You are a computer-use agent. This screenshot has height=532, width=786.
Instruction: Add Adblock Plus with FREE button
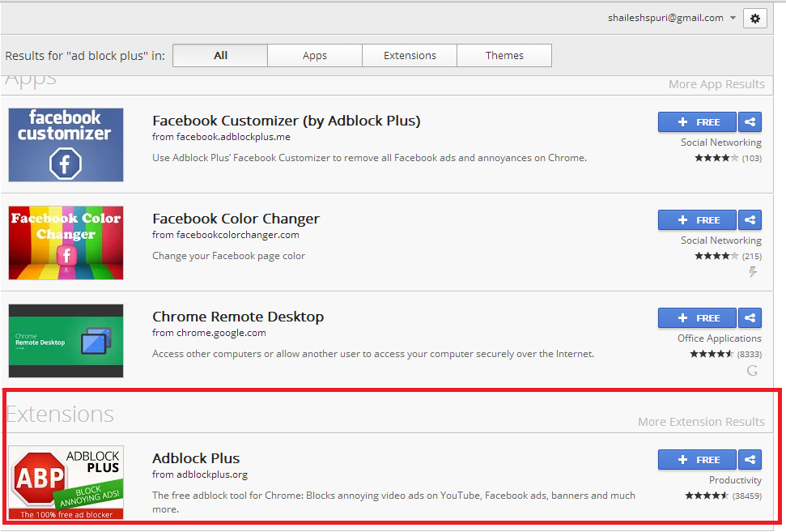tap(697, 459)
